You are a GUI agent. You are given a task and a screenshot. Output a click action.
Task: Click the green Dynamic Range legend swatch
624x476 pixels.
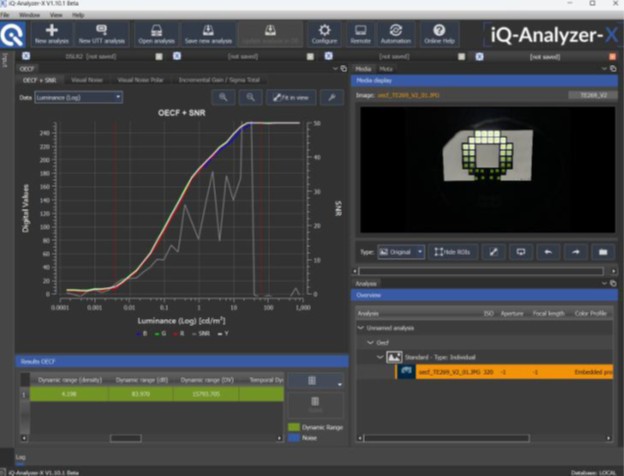(x=294, y=427)
